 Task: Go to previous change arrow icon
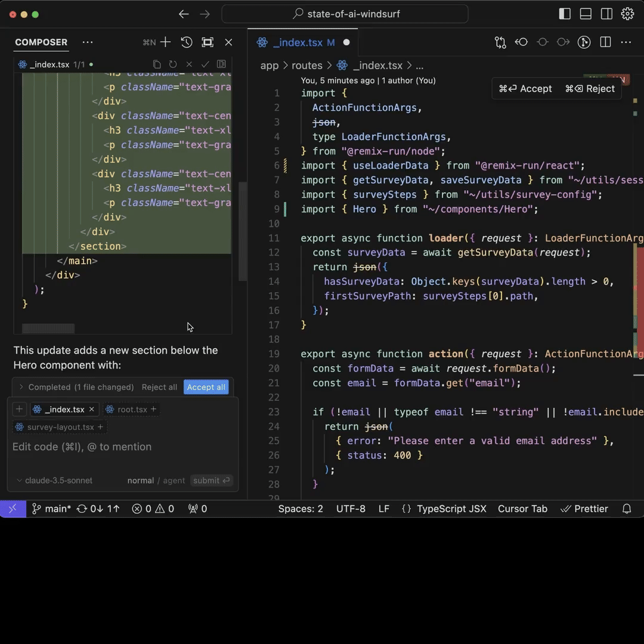pos(521,42)
